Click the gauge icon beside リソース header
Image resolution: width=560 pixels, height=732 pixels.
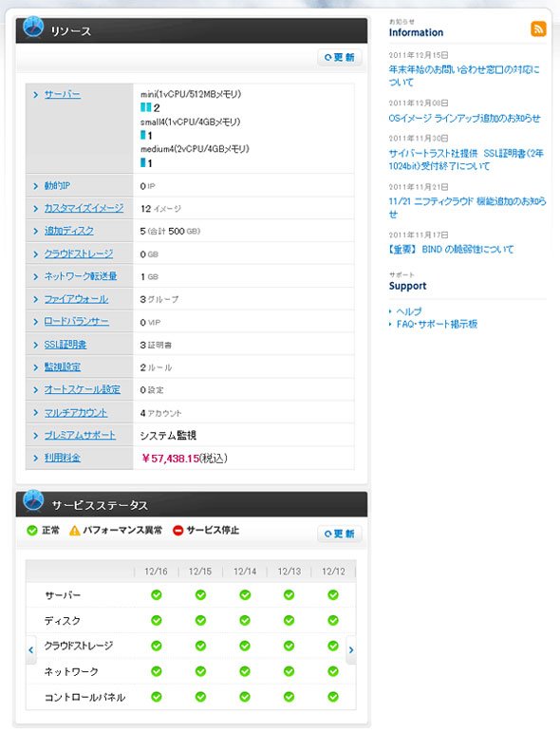(x=33, y=27)
